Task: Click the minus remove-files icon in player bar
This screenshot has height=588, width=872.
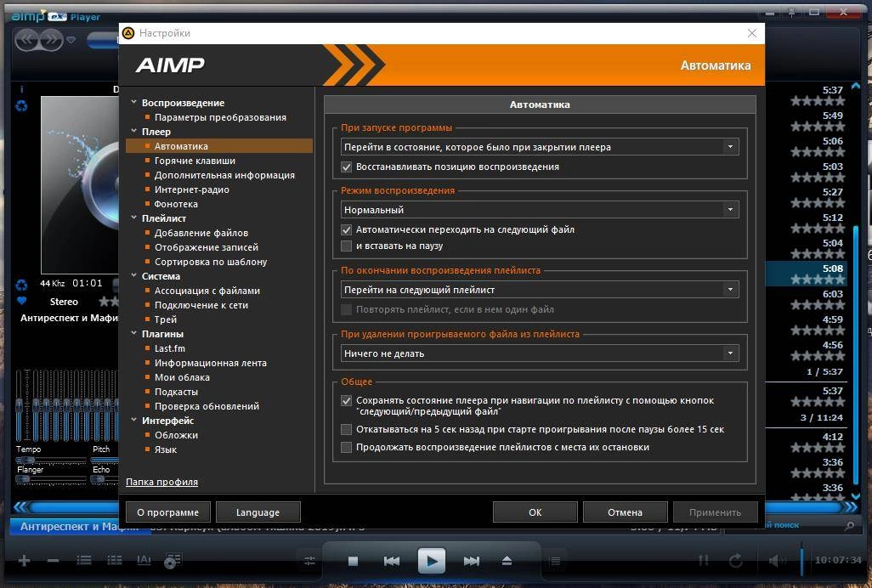Action: pyautogui.click(x=54, y=560)
